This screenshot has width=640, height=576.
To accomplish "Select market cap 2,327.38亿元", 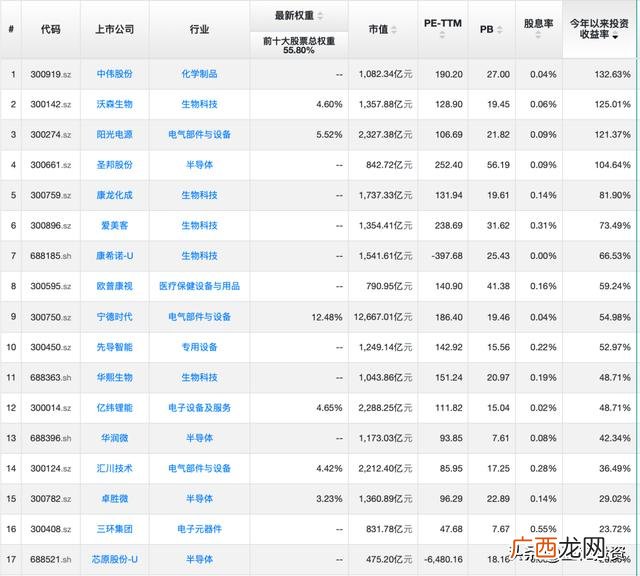I will (x=386, y=135).
